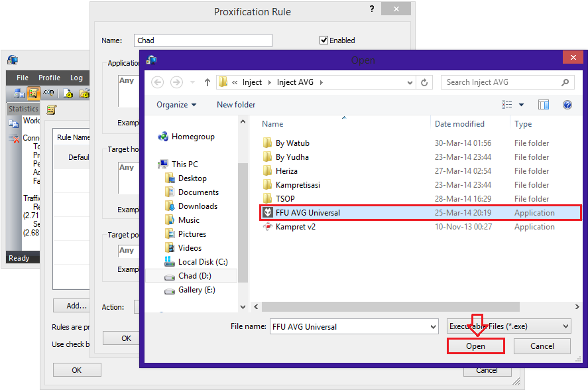Open the Profile menu in Proxifier

pos(49,78)
